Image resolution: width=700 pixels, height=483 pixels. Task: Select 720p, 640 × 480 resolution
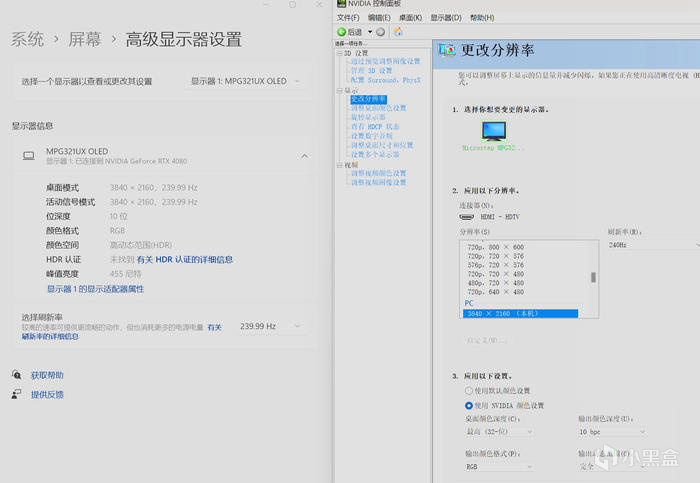[x=496, y=292]
